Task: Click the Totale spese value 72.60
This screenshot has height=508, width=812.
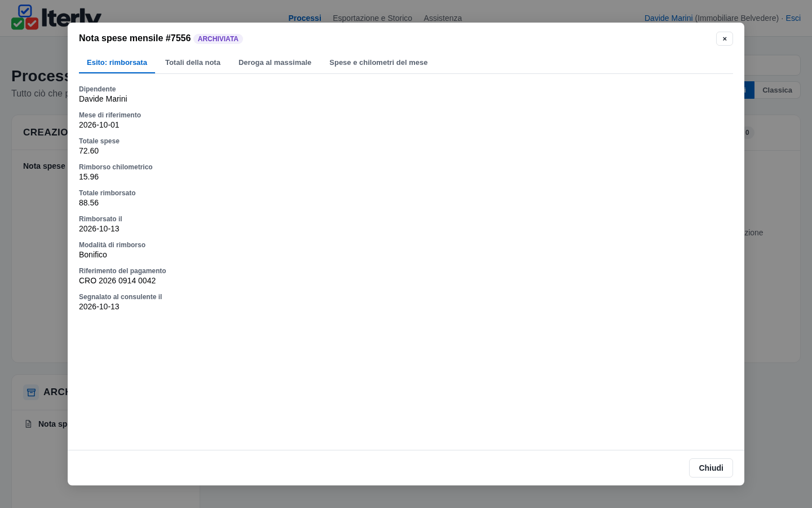Action: click(89, 151)
